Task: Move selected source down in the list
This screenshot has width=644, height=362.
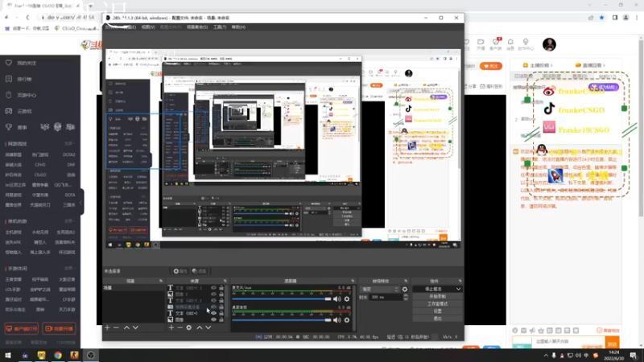Action: 208,327
